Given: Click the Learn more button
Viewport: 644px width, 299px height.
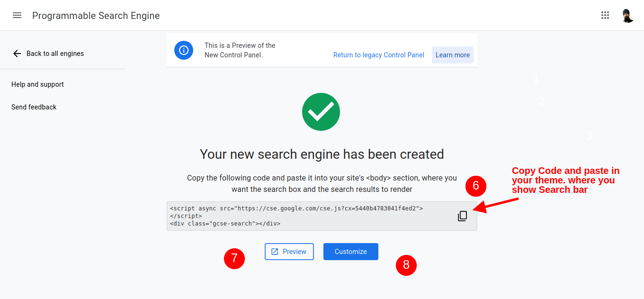Looking at the screenshot, I should coord(452,55).
